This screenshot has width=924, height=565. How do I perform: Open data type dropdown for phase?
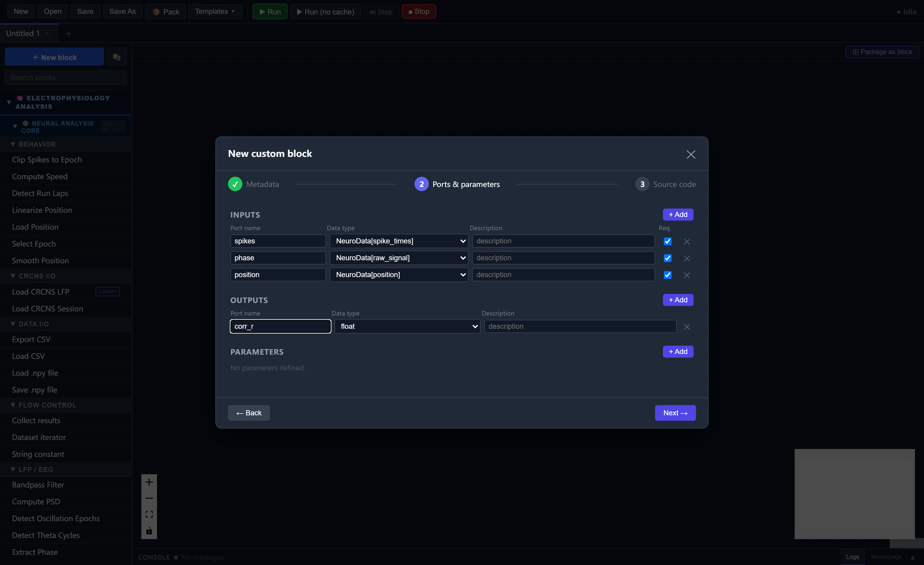[x=399, y=258]
